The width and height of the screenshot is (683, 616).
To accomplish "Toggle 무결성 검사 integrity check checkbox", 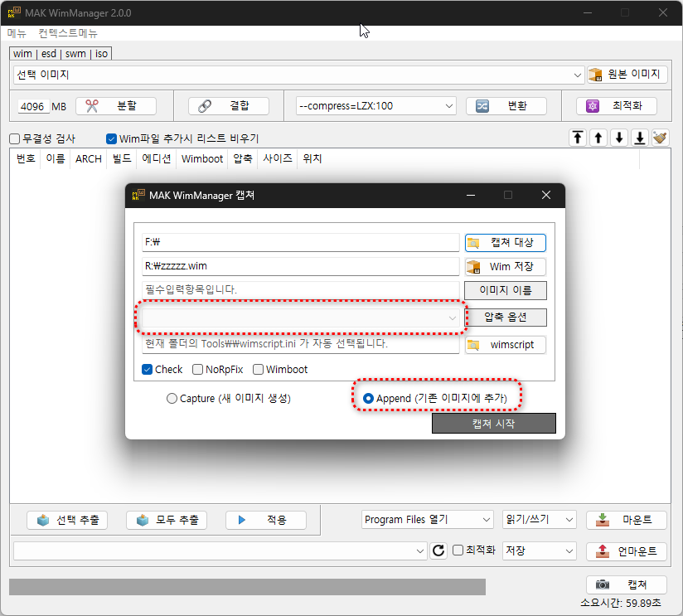I will [14, 138].
